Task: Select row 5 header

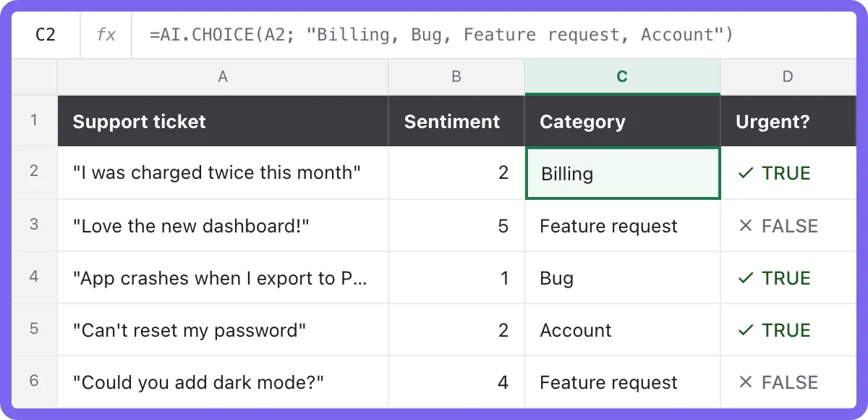Action: click(x=34, y=329)
